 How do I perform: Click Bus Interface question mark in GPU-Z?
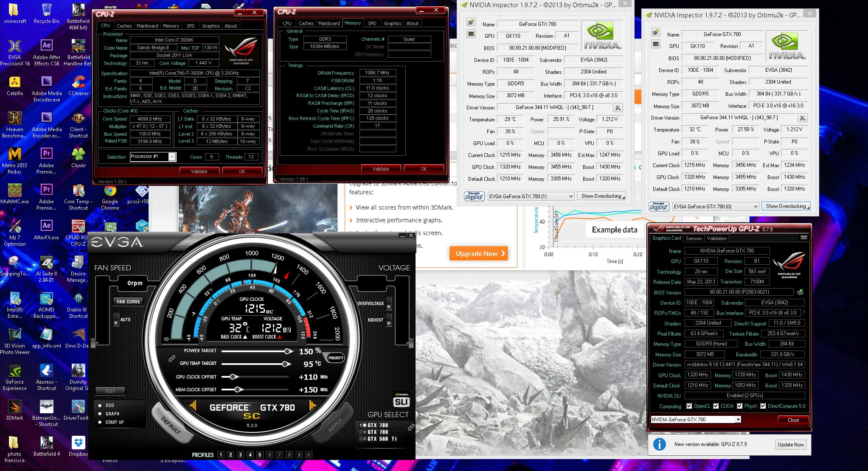(804, 313)
